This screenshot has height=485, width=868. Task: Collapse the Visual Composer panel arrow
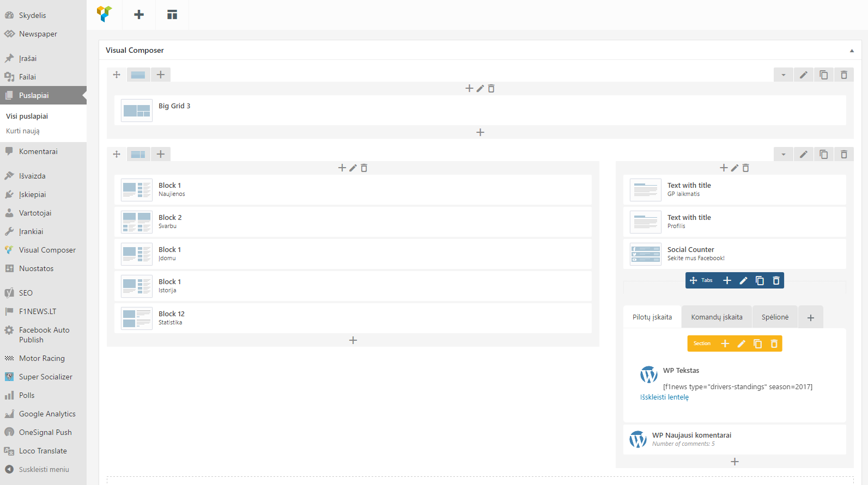pos(852,51)
